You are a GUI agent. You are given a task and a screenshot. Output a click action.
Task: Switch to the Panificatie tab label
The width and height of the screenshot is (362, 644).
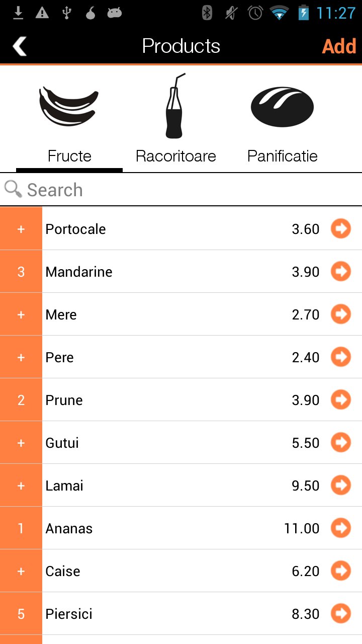pos(283,156)
